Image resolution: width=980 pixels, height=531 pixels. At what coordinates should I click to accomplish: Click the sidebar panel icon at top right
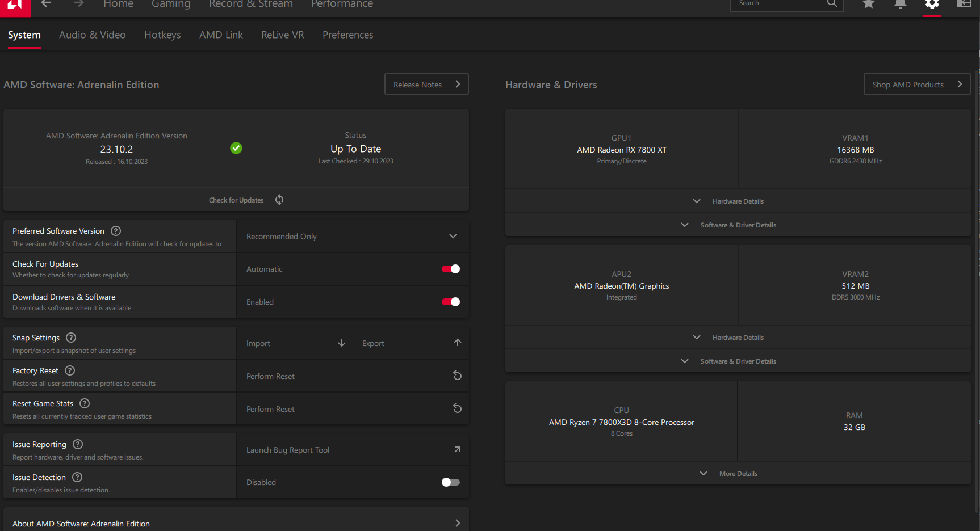click(x=964, y=4)
